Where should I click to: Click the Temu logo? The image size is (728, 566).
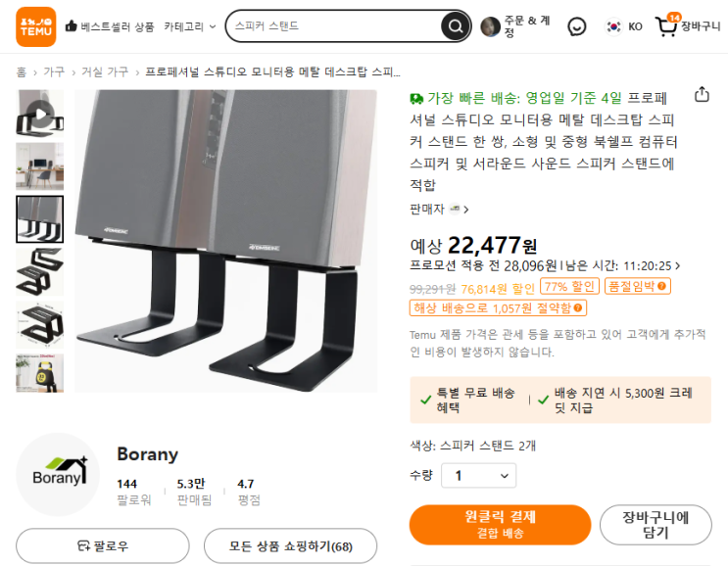(35, 26)
